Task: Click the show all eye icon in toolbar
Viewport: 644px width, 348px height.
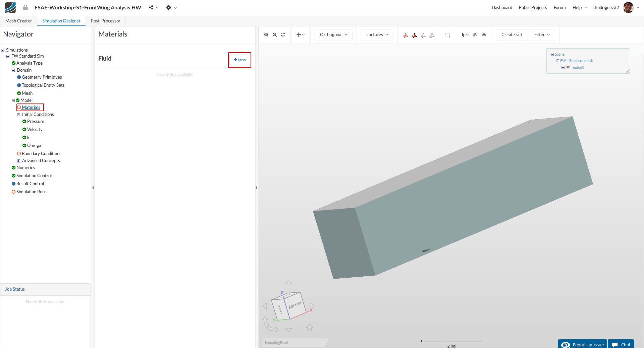Action: (x=484, y=35)
